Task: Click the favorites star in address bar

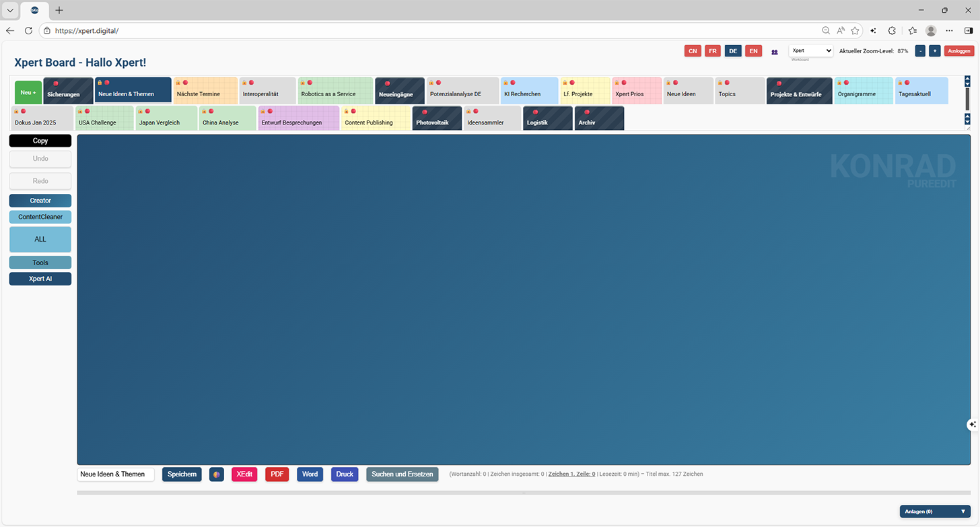Action: point(855,30)
